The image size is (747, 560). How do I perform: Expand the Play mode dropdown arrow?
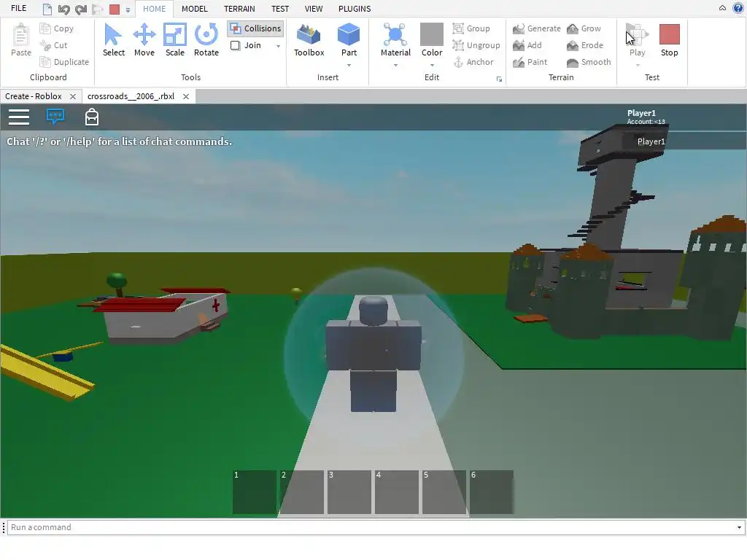coord(638,65)
